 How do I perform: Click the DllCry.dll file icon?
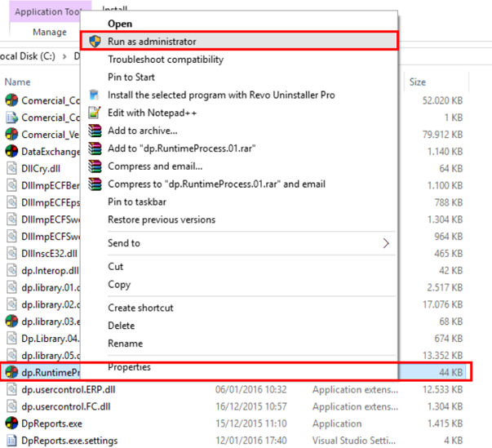point(11,168)
